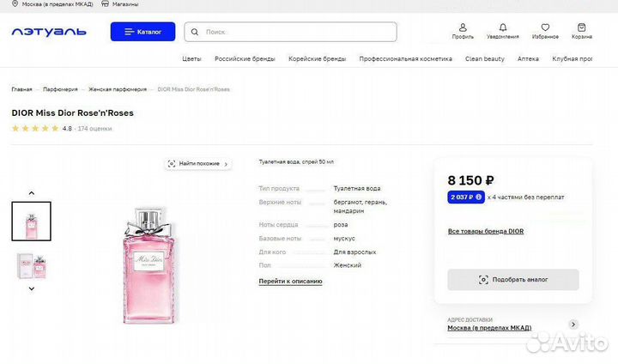
Task: Click the Перейти к описанию link
Action: point(290,282)
